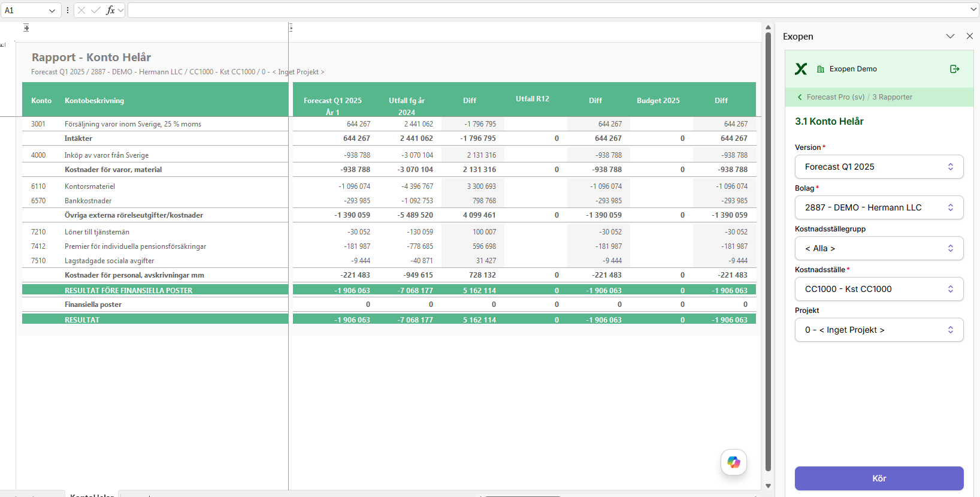Open the Projekt dropdown Inget Projekt
This screenshot has height=497, width=980.
click(x=879, y=330)
